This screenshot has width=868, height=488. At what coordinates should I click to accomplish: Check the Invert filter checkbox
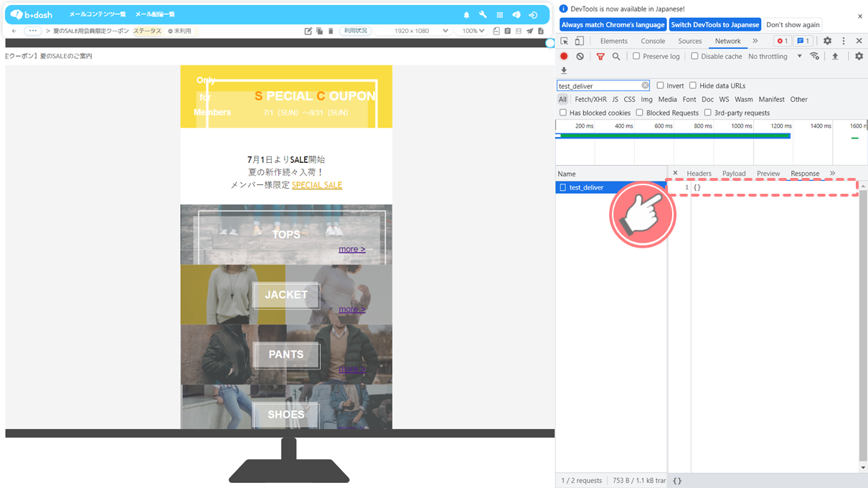(x=660, y=85)
